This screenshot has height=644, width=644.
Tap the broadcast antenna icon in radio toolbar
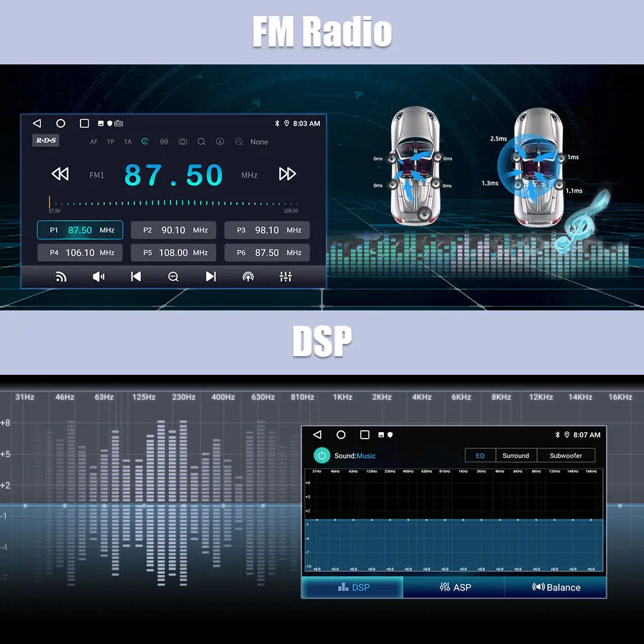[x=248, y=276]
